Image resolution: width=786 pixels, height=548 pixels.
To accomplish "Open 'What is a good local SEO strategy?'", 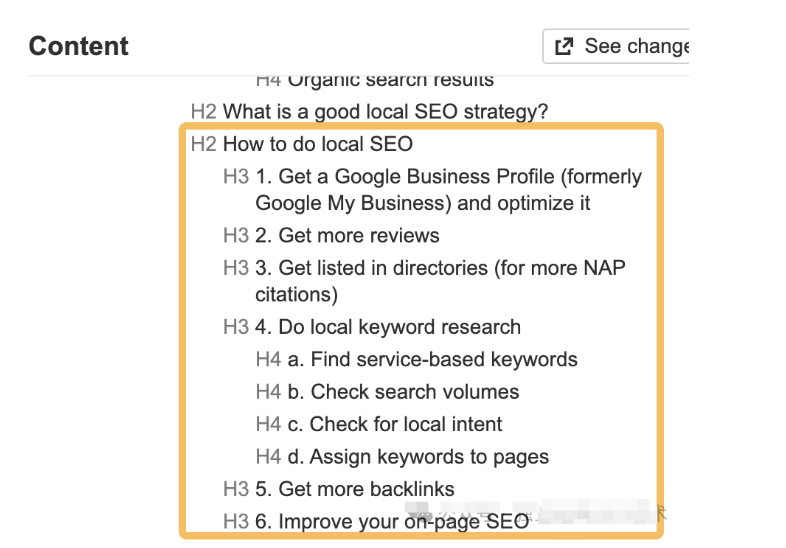I will [x=385, y=112].
